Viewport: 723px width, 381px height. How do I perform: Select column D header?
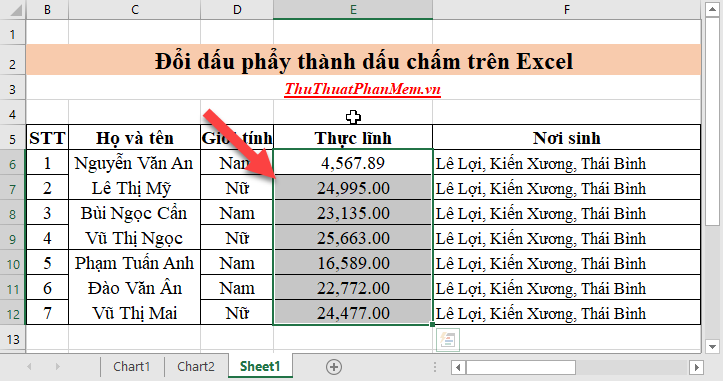(x=237, y=9)
